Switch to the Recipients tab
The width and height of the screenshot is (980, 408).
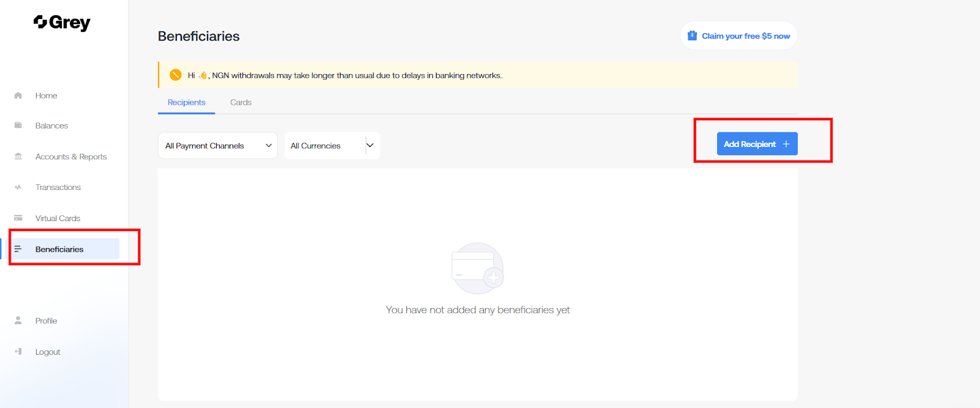coord(186,102)
